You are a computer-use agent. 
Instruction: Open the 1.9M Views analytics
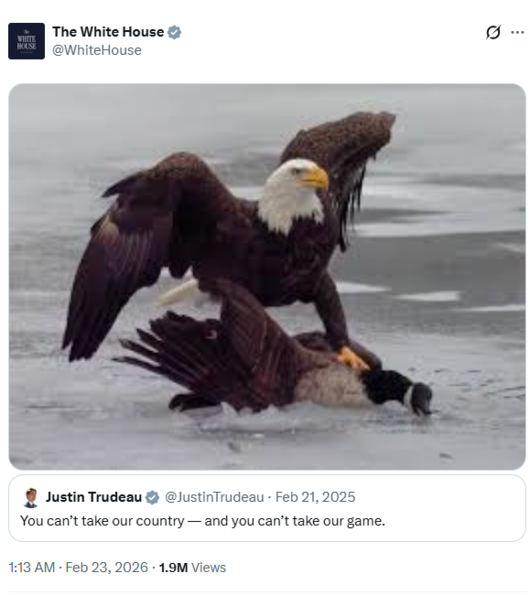pos(192,568)
